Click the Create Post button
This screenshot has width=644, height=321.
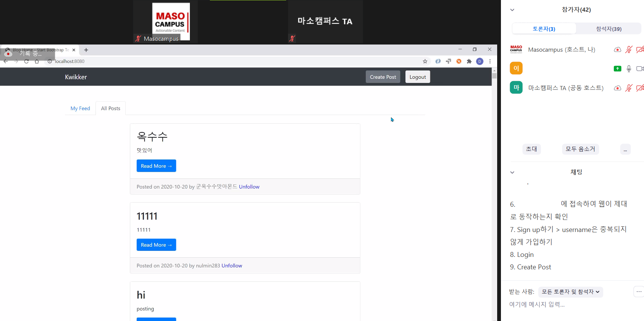(x=383, y=77)
